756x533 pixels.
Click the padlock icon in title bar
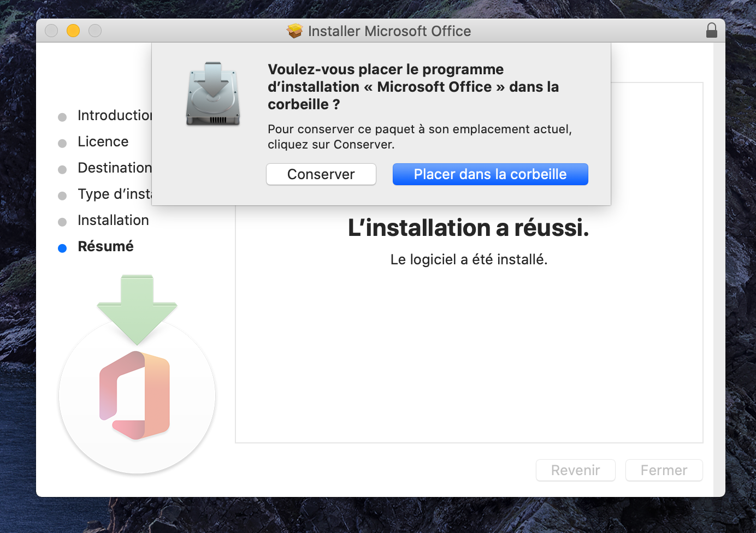tap(711, 31)
